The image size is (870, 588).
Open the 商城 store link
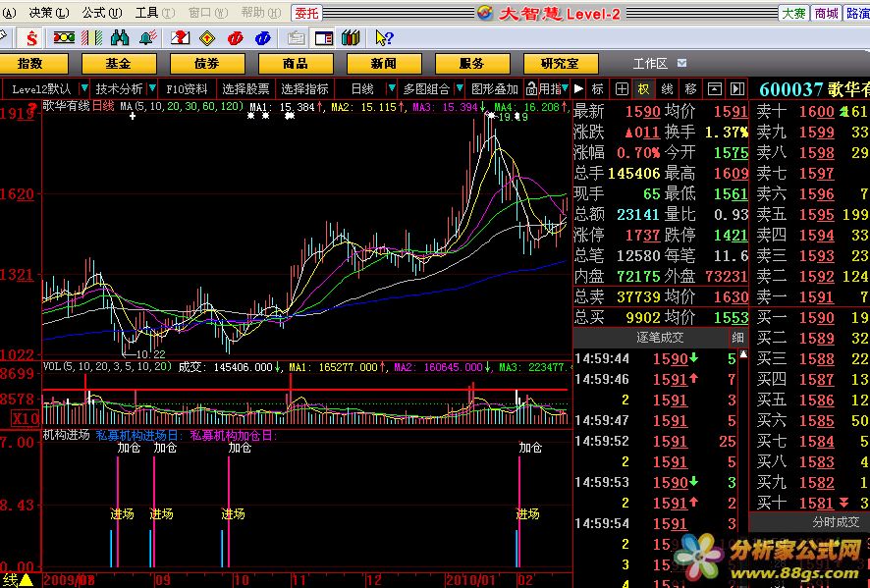coord(826,13)
